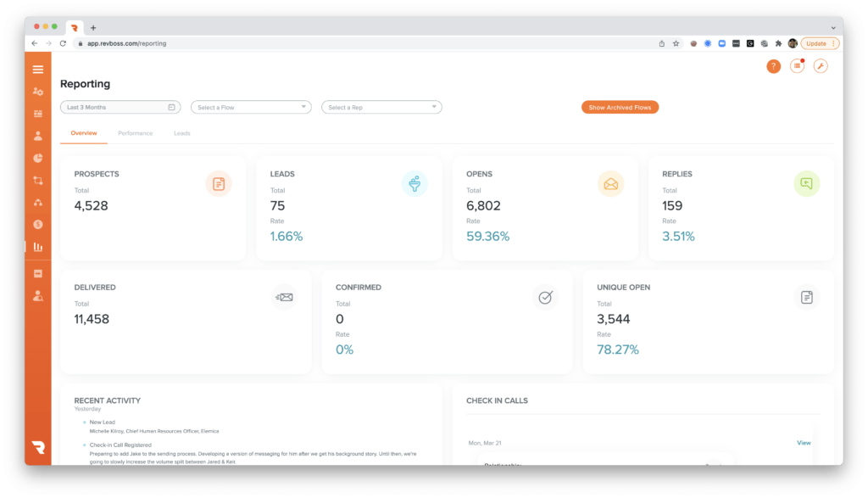868x498 pixels.
Task: Click the calendar icon in date range field
Action: (x=171, y=108)
